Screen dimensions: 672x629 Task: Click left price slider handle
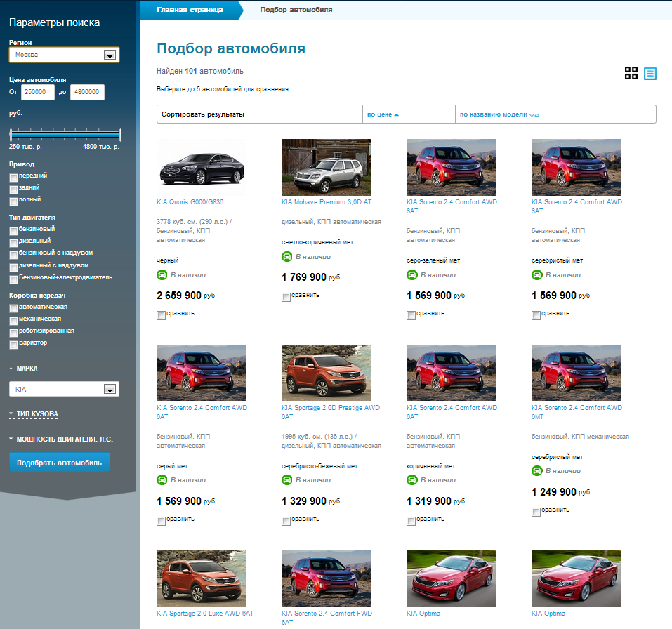click(11, 135)
